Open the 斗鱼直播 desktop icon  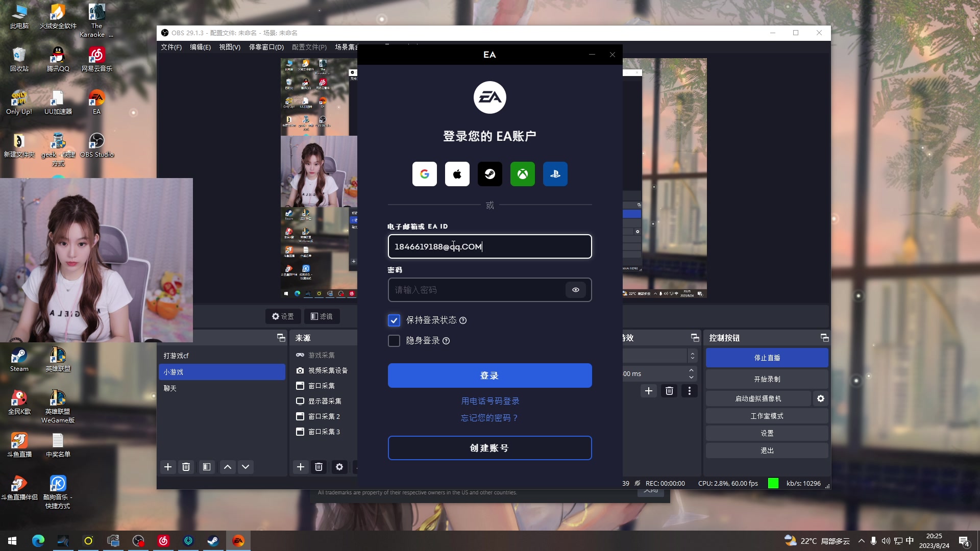pos(19,444)
